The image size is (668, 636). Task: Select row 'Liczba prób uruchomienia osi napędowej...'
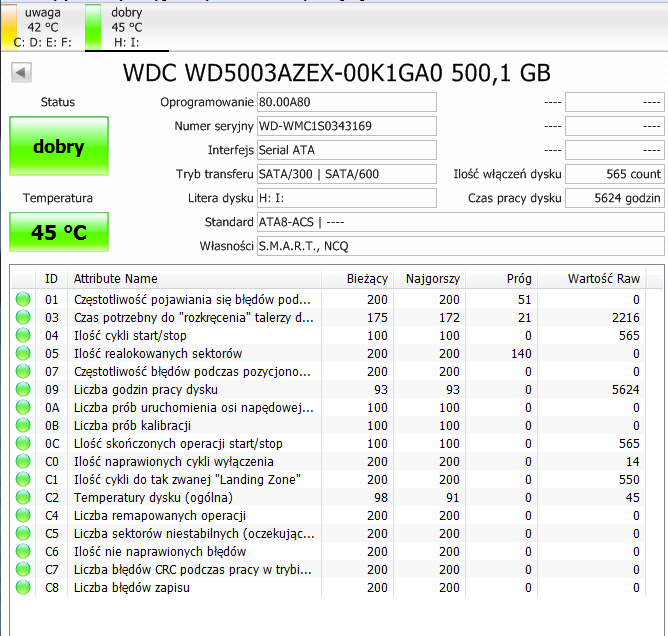coord(328,407)
